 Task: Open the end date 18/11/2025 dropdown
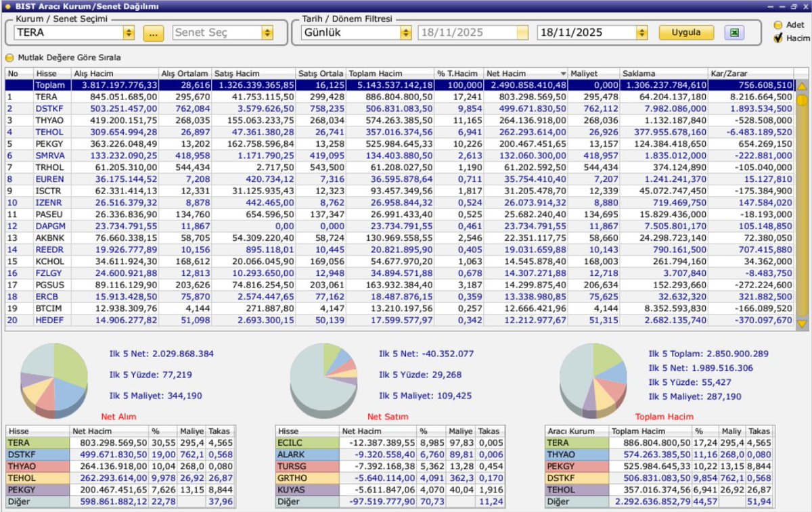641,32
